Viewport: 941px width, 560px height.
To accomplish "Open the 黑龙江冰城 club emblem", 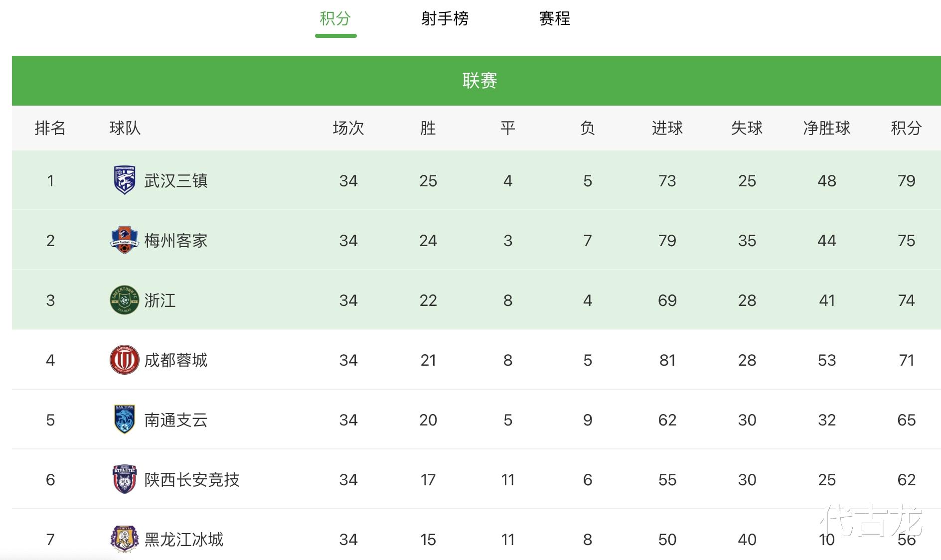I will pos(124,539).
